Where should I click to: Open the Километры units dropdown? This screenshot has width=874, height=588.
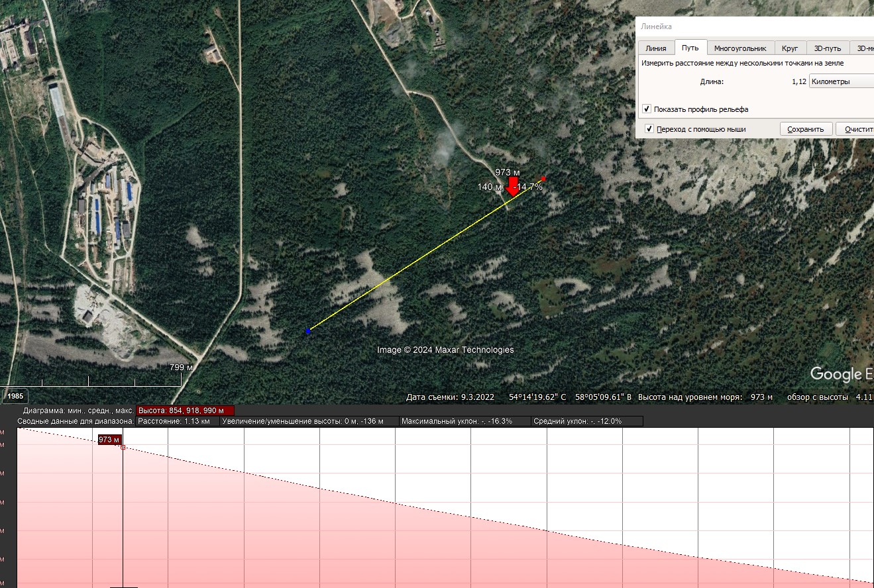coord(842,81)
